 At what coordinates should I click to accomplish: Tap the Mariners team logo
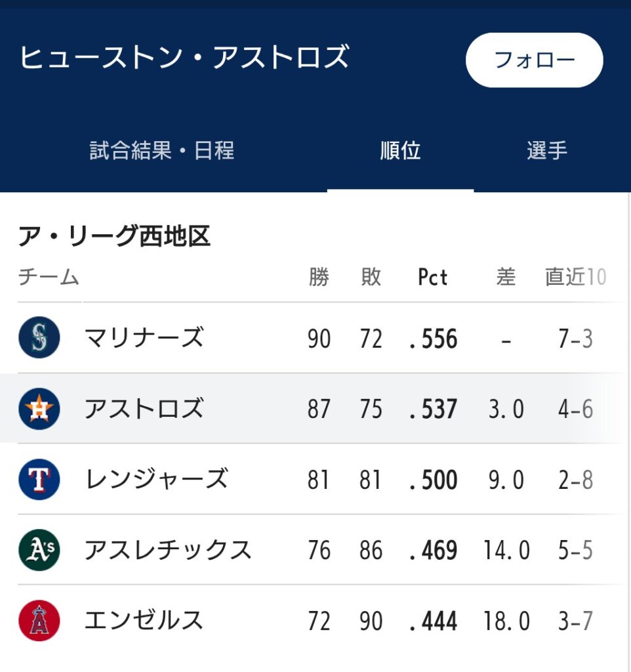point(39,338)
